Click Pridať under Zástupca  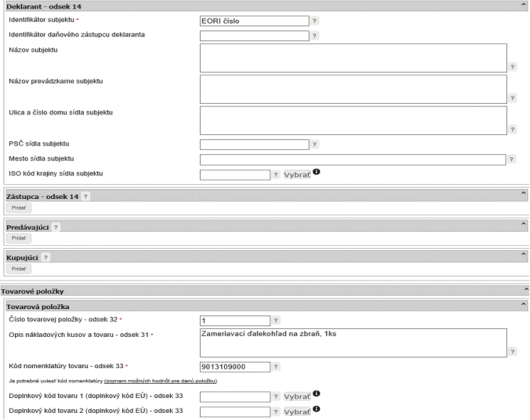point(18,208)
